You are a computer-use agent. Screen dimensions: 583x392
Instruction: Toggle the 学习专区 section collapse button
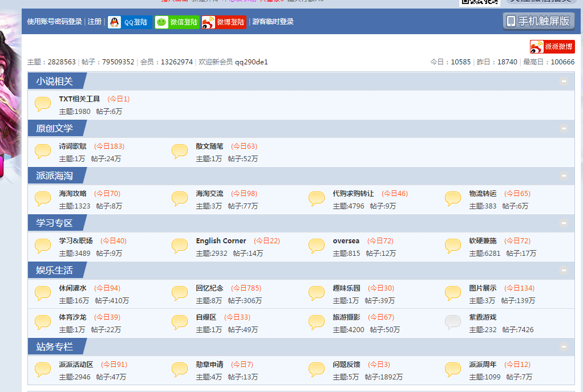coord(564,223)
